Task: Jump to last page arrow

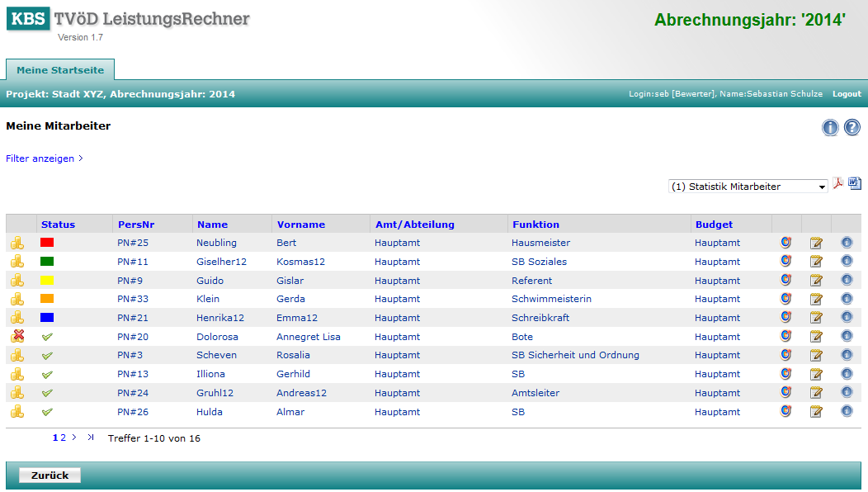Action: [x=91, y=438]
